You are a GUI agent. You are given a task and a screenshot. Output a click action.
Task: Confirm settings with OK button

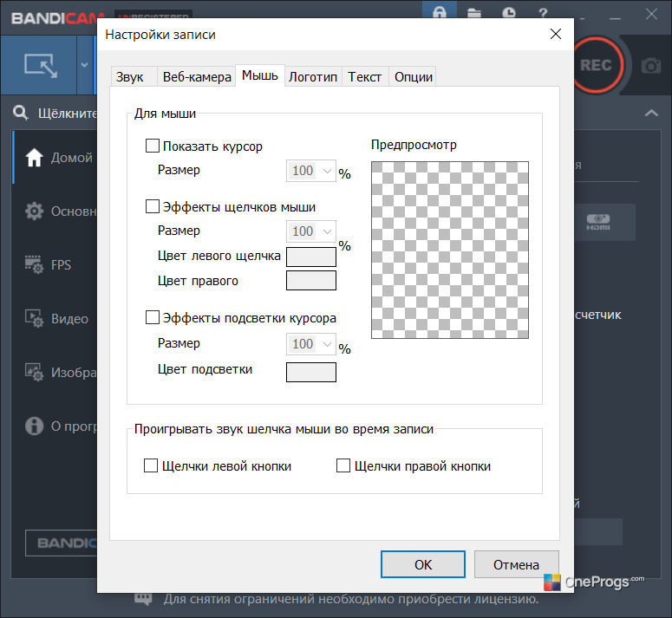423,564
